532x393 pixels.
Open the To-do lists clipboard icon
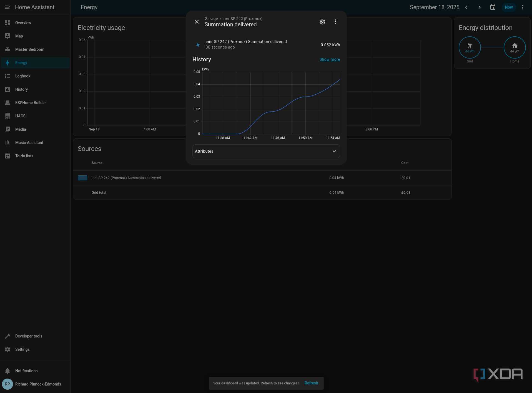click(x=7, y=156)
